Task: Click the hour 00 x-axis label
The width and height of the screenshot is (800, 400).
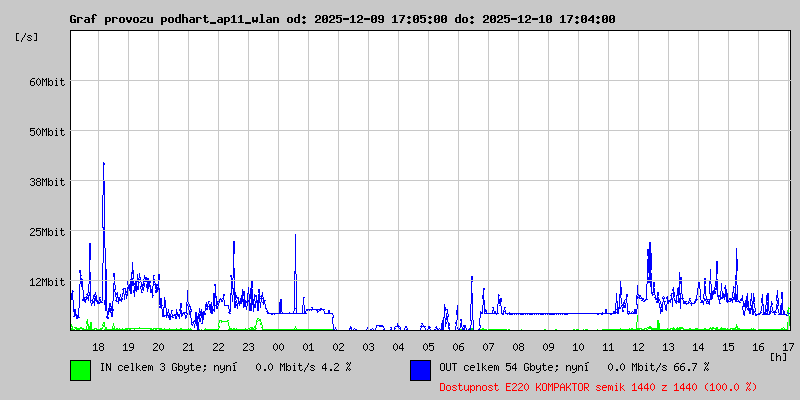Action: pyautogui.click(x=278, y=347)
